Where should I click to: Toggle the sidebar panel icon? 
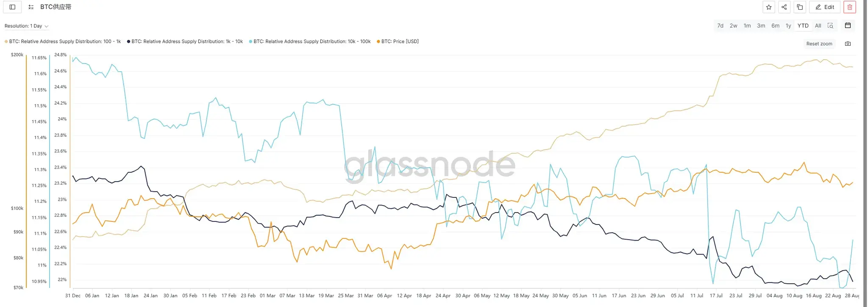pyautogui.click(x=12, y=7)
